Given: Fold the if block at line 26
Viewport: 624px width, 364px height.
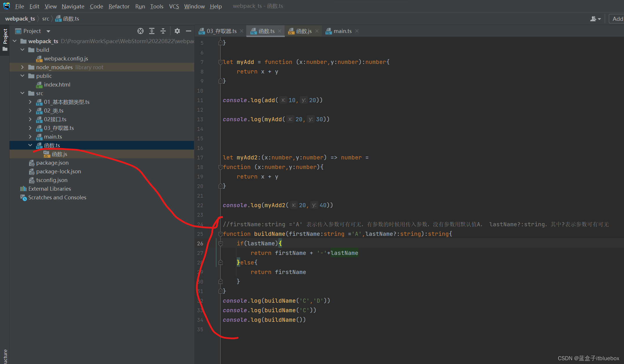Looking at the screenshot, I should tap(220, 243).
